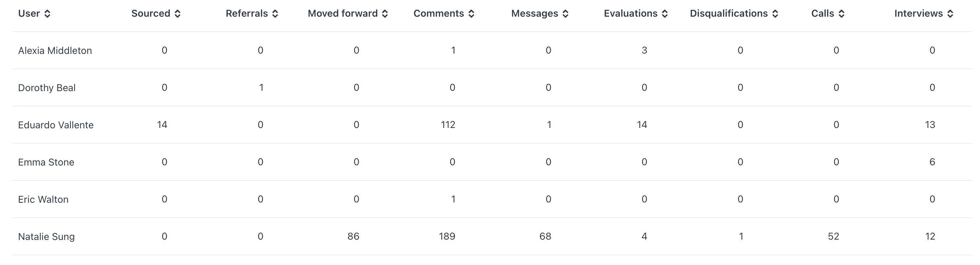Click the Referrals sort arrows icon

[275, 14]
